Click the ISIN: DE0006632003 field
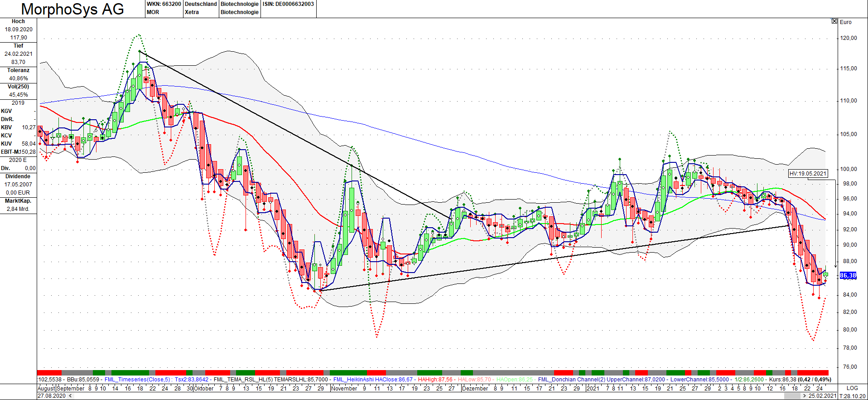Viewport: 868px width, 400px height. pos(288,4)
